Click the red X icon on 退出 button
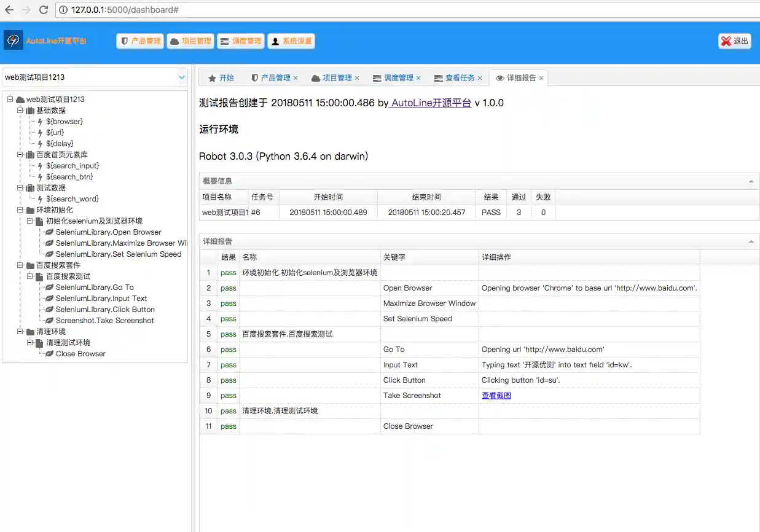 pyautogui.click(x=726, y=41)
